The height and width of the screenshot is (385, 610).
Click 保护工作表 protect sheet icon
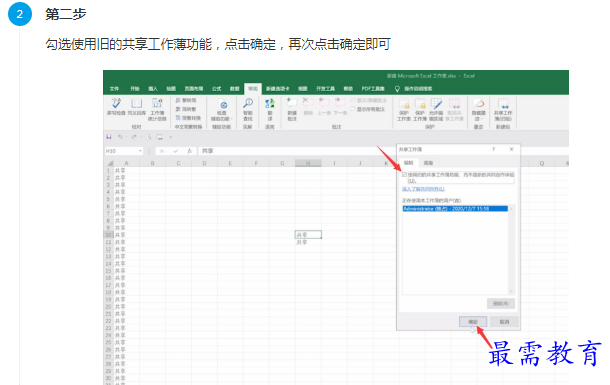pyautogui.click(x=404, y=109)
